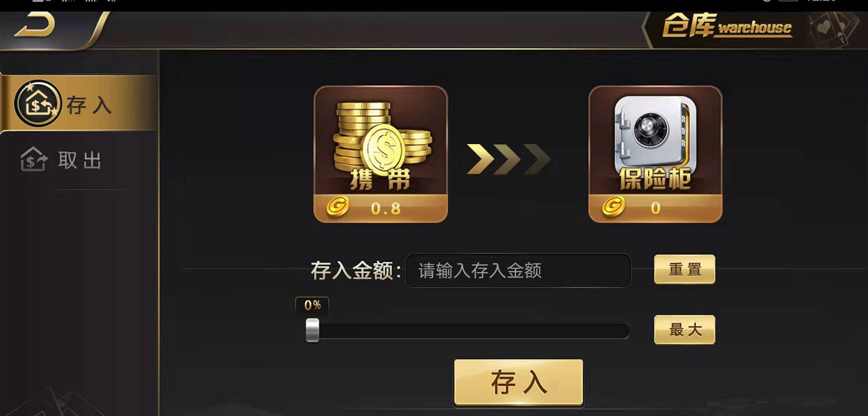Click the 0% percentage label
This screenshot has width=868, height=416.
[x=312, y=305]
